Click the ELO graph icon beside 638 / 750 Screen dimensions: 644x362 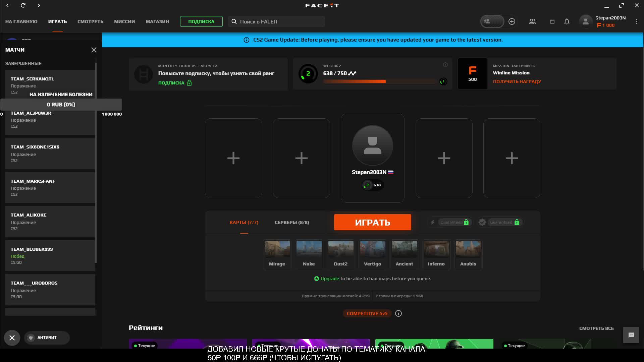[x=352, y=73]
